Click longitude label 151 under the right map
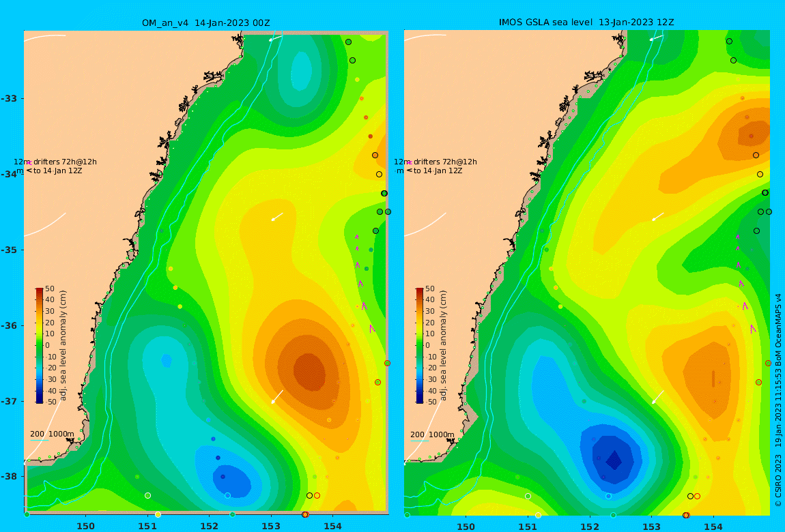 (x=528, y=526)
